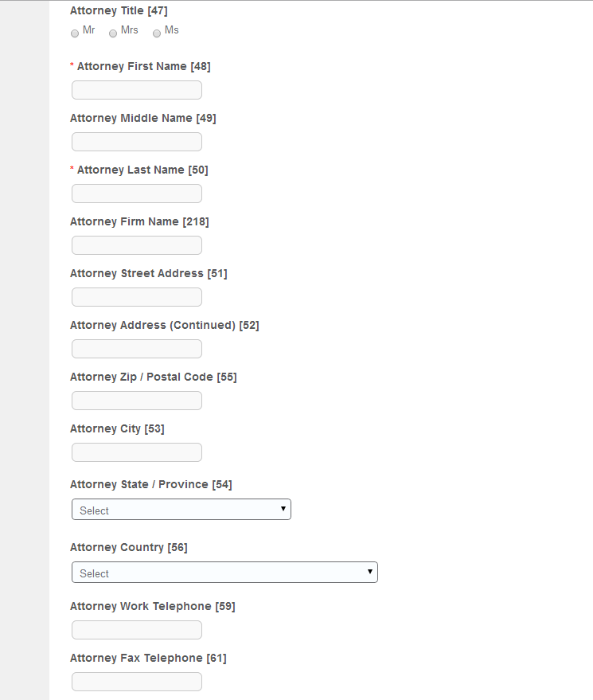The width and height of the screenshot is (593, 700).
Task: Focus the Attorney City text box
Action: coord(137,452)
